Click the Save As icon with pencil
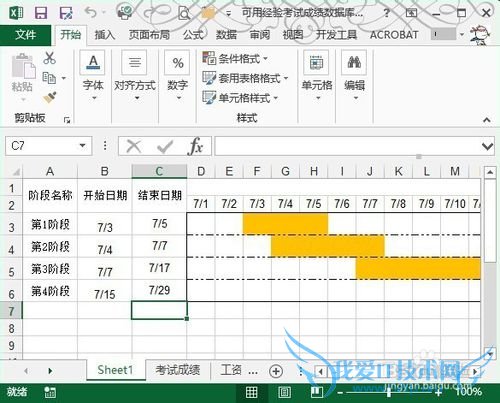Screen dimensions: 500x403 [66, 13]
